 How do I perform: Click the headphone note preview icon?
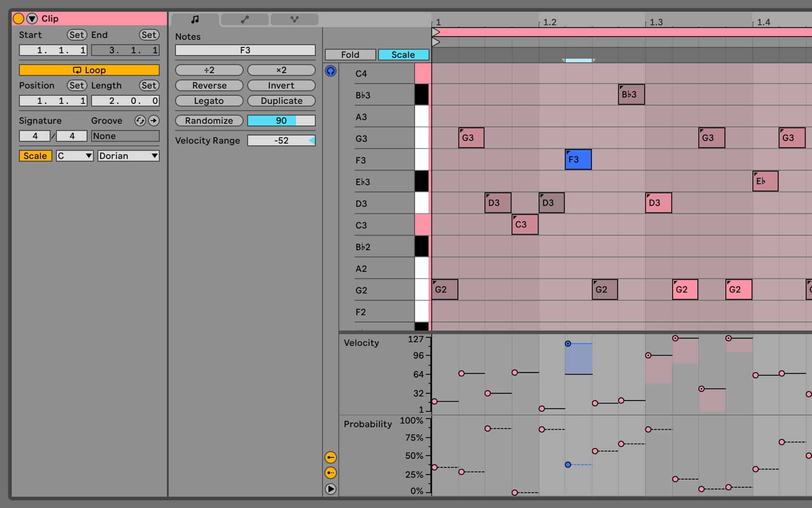pos(330,71)
